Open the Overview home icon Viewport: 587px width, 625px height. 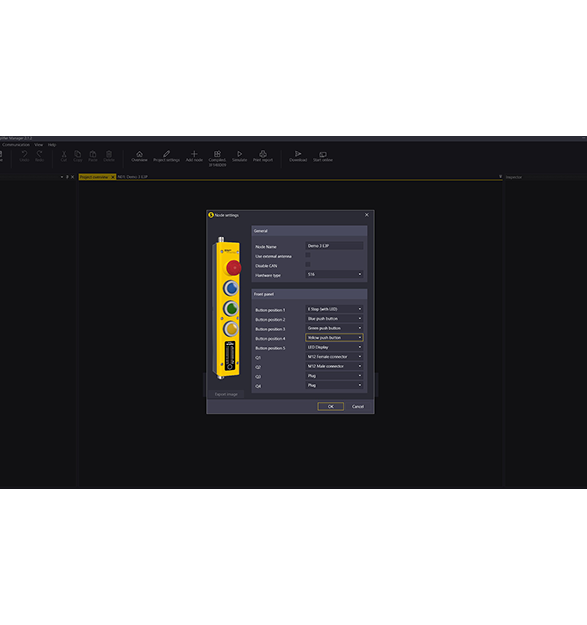point(139,154)
